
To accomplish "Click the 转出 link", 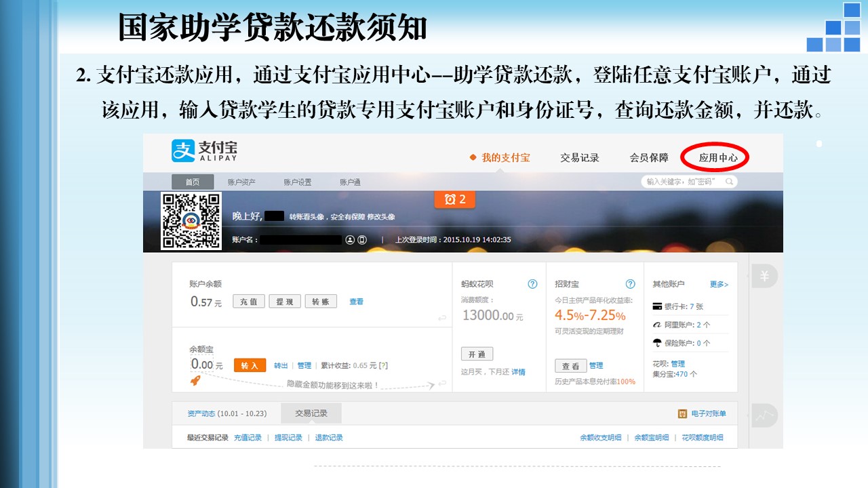I will [x=281, y=365].
